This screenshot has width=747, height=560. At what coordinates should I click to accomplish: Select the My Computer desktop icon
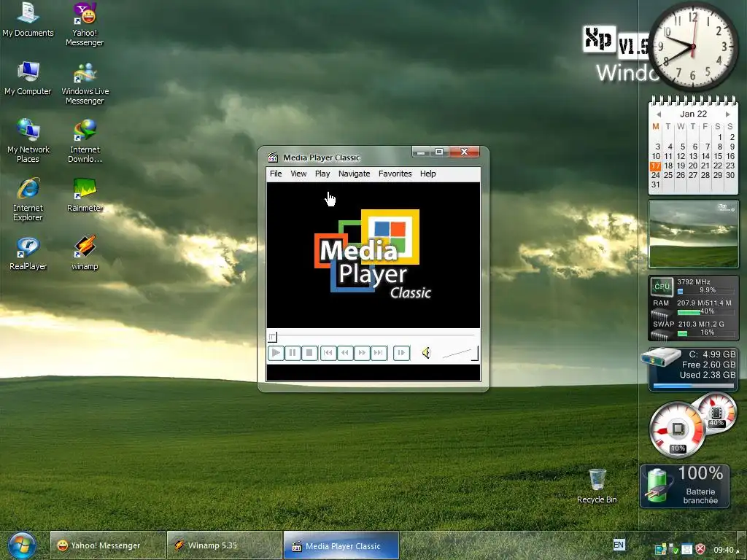click(28, 79)
